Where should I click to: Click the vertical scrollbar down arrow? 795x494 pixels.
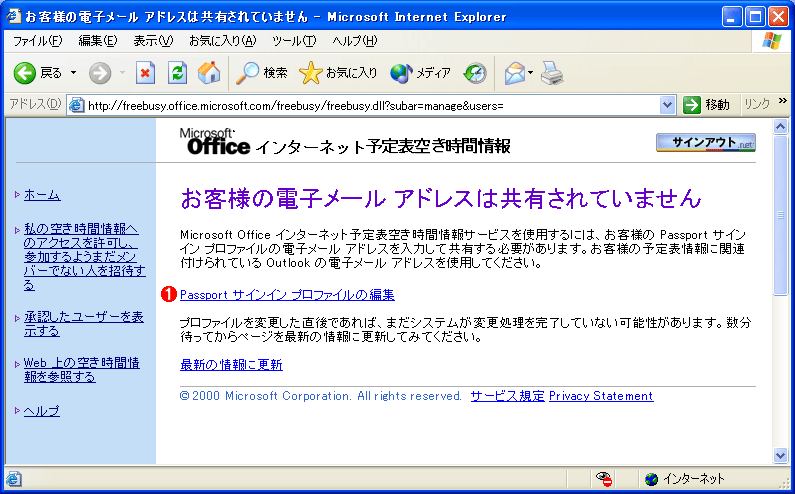pos(780,455)
